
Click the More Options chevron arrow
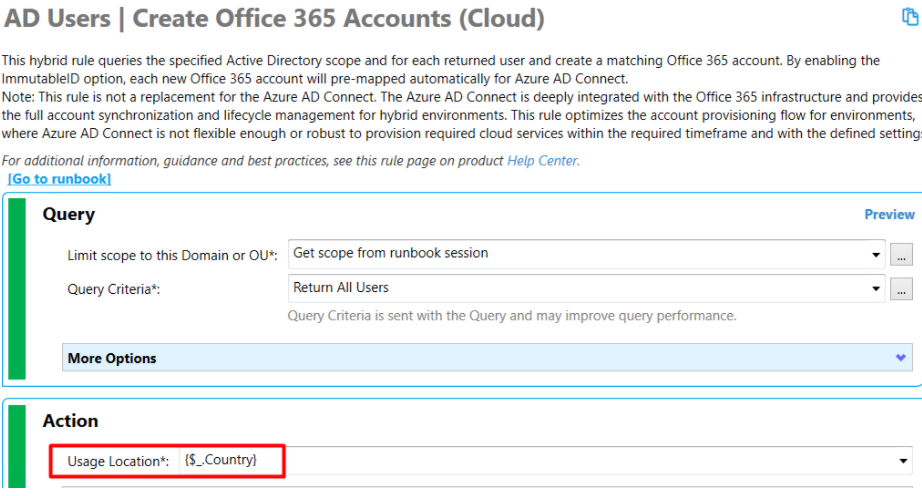coord(900,358)
